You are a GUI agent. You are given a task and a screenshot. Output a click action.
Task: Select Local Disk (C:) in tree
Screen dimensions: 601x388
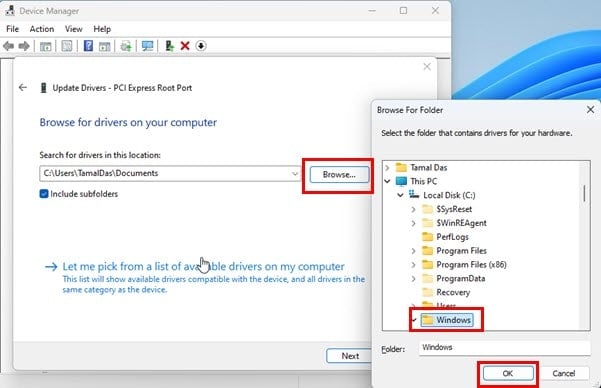point(449,195)
